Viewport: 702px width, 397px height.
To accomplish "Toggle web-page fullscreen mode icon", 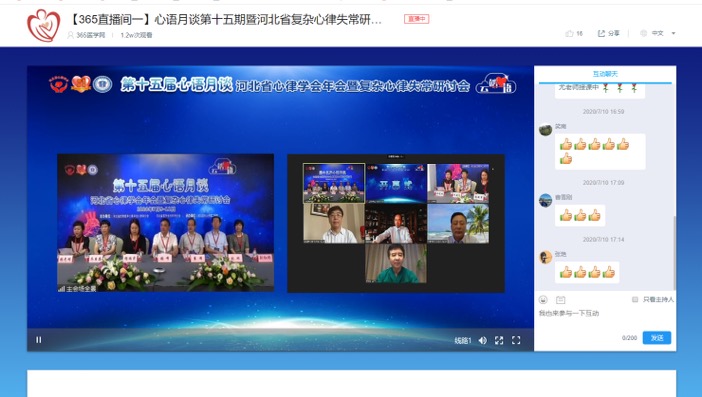I will pyautogui.click(x=499, y=341).
